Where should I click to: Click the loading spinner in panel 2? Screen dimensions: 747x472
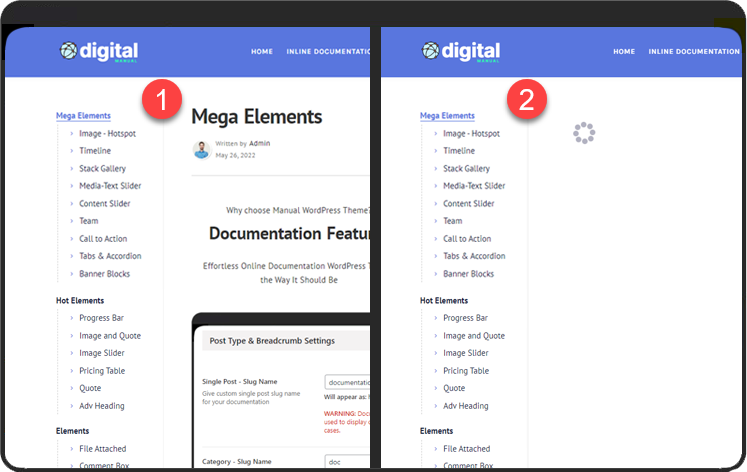[x=584, y=133]
